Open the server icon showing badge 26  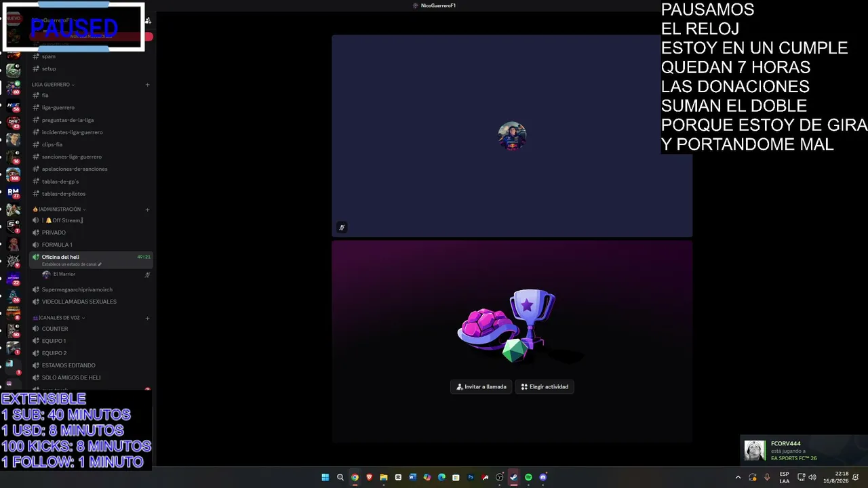click(x=13, y=296)
